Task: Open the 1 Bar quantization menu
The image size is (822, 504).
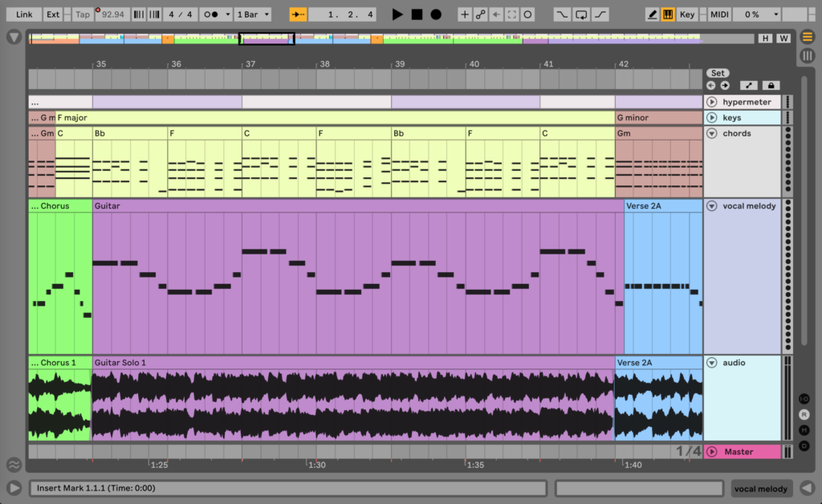Action: 253,14
